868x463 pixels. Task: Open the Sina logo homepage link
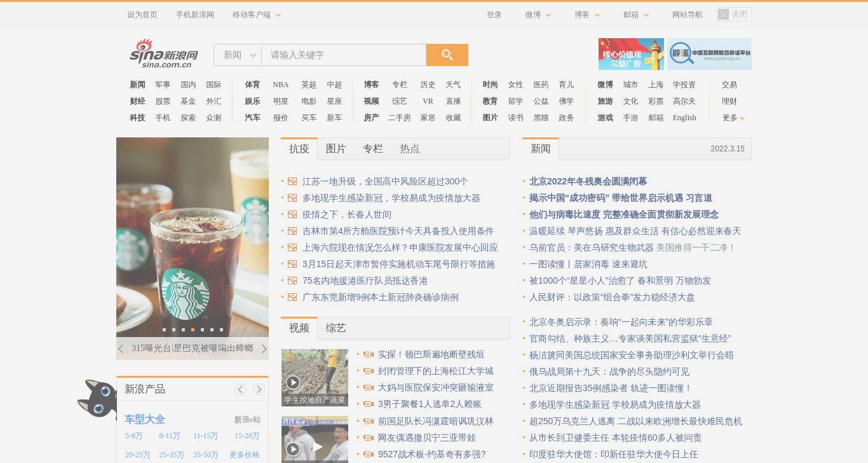(x=164, y=53)
